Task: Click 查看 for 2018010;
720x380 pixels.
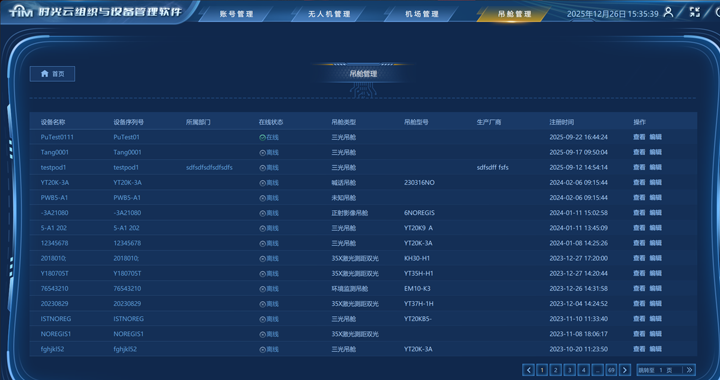Action: tap(639, 258)
